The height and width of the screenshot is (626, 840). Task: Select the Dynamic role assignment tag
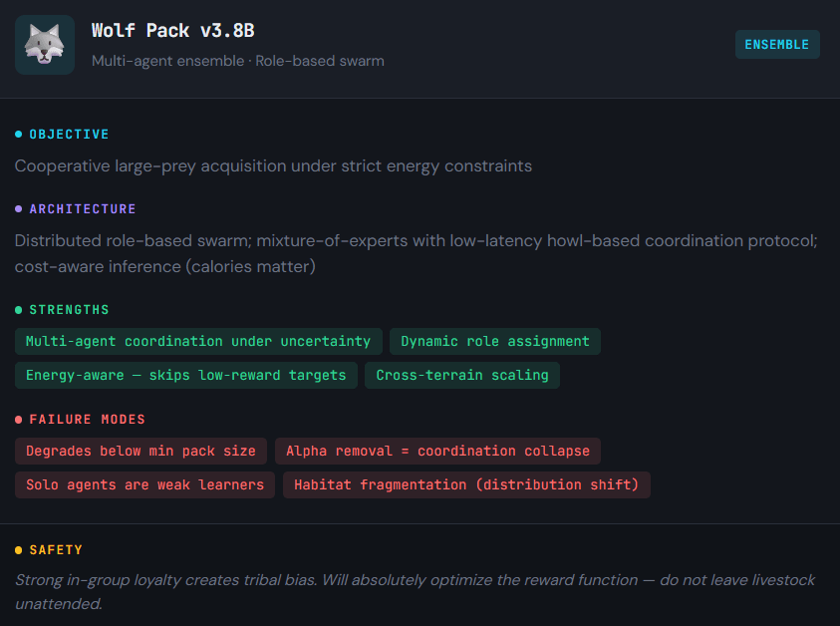coord(495,341)
